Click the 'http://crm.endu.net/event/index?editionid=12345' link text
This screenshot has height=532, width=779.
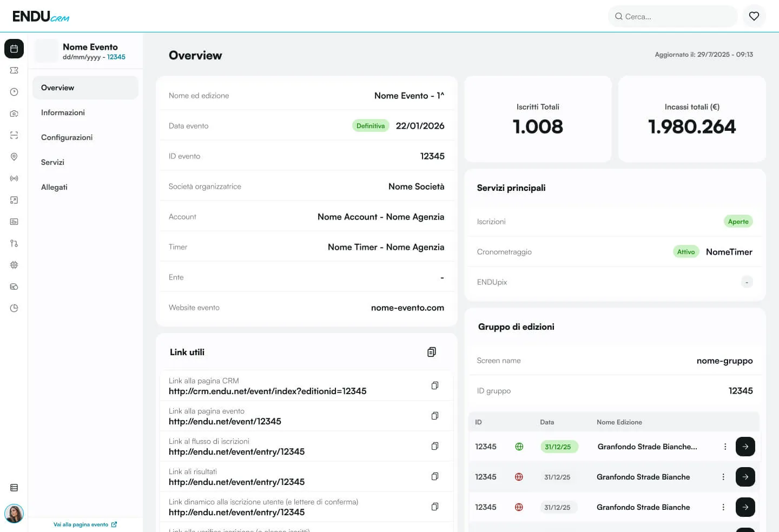click(x=268, y=391)
